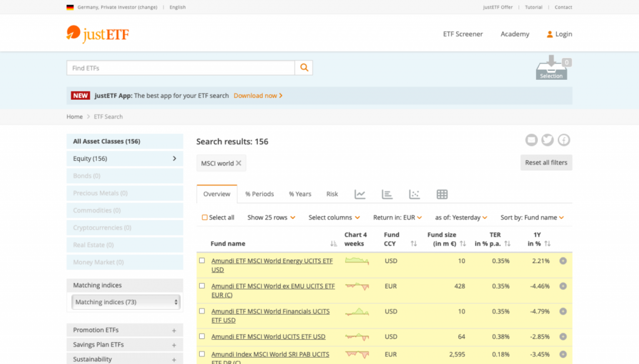Open the Select columns dropdown
This screenshot has height=364, width=639.
pos(334,218)
